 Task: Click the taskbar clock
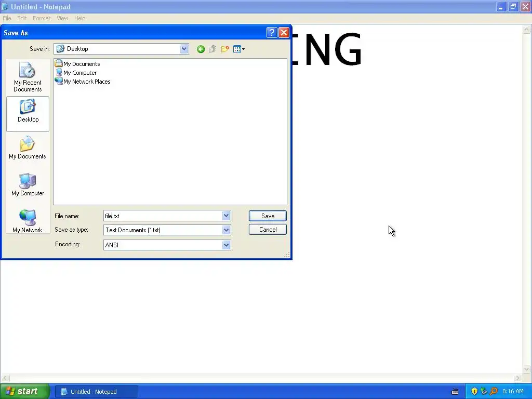[513, 392]
